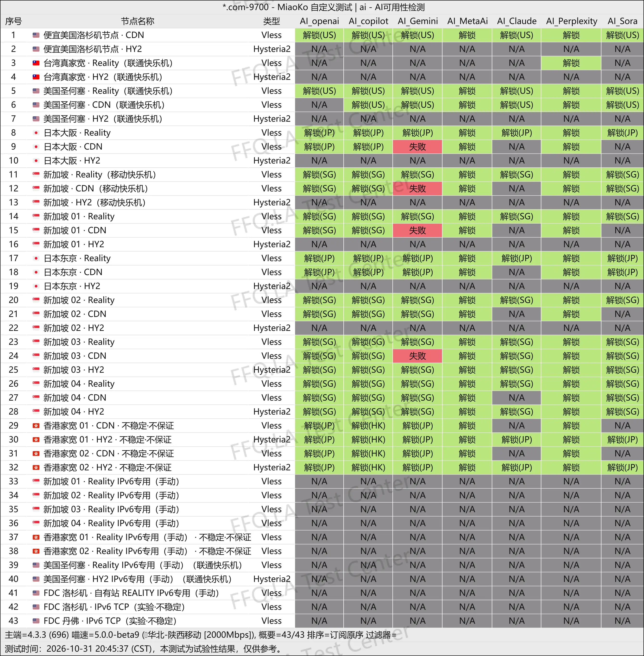Click the N/A Claude cell in row 27

(517, 398)
